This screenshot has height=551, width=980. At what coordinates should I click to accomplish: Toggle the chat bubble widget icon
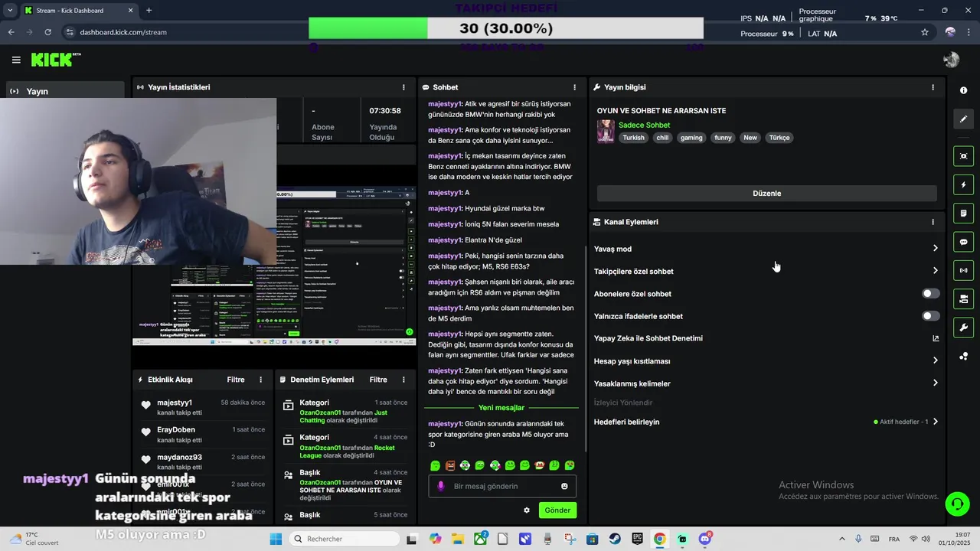(963, 242)
